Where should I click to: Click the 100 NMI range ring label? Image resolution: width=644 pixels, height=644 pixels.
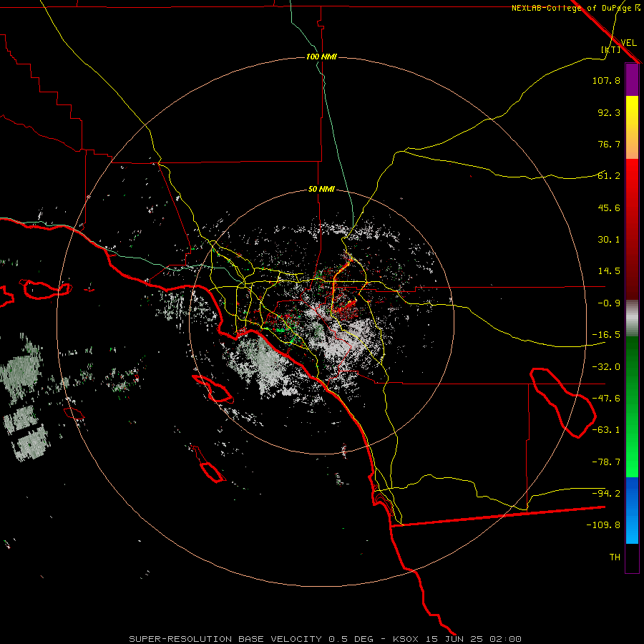[321, 57]
